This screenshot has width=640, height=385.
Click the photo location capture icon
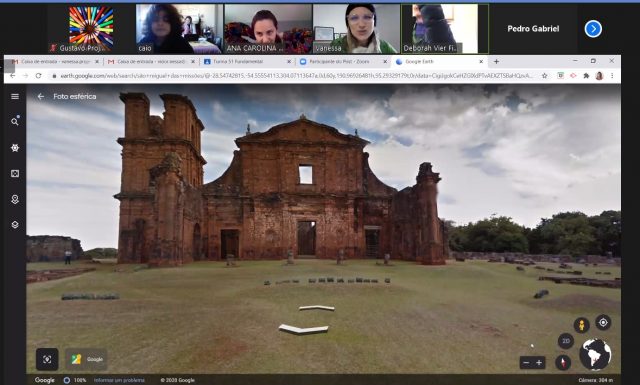click(x=47, y=359)
